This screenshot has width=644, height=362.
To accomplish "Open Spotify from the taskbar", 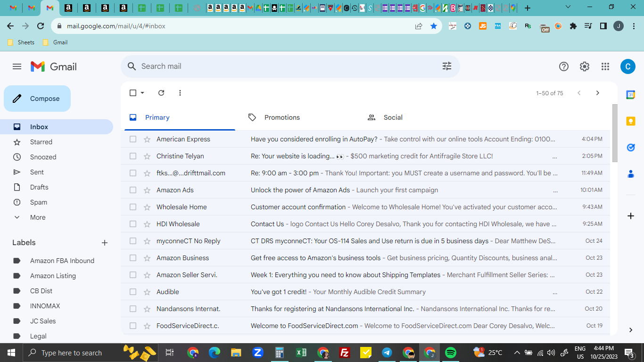I will 451,353.
